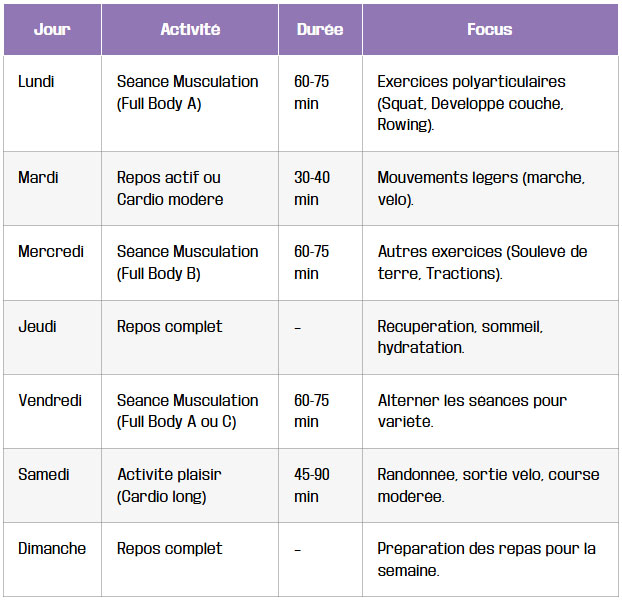Click the Jour column header
Screen dimensions: 622x601
[x=52, y=30]
